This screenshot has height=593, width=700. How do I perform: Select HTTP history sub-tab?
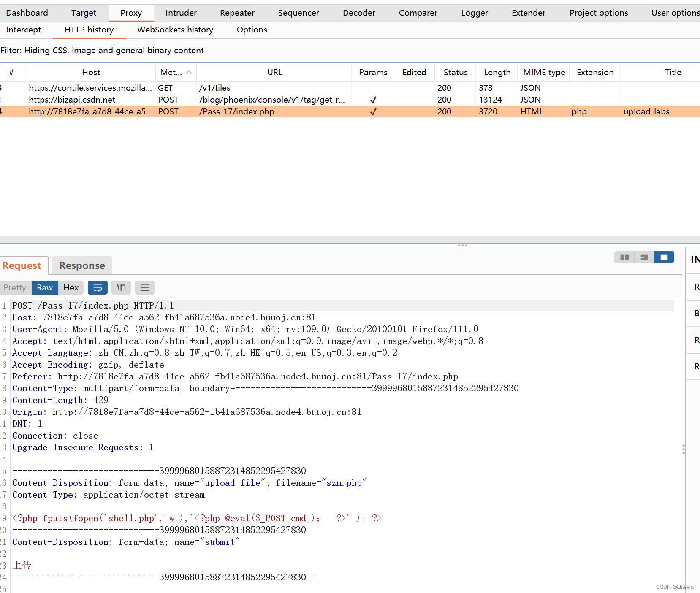pyautogui.click(x=89, y=30)
